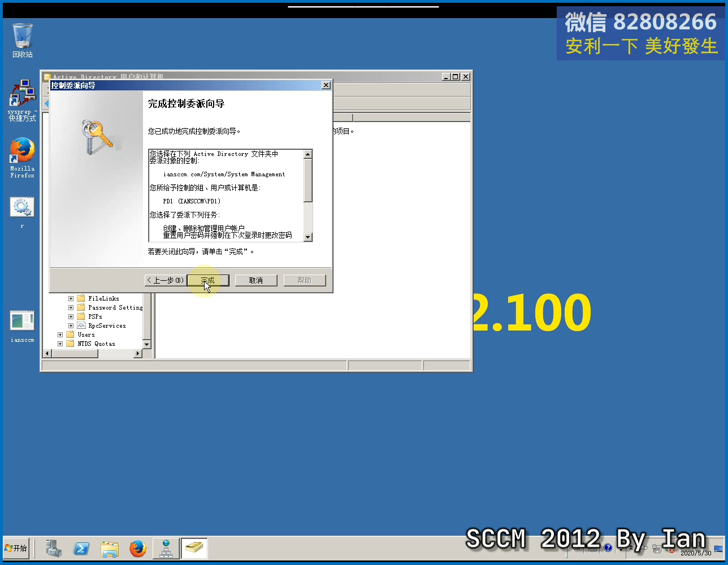Open the 回收站 Recycle Bin icon
Screen dimensions: 728x565
(x=23, y=40)
